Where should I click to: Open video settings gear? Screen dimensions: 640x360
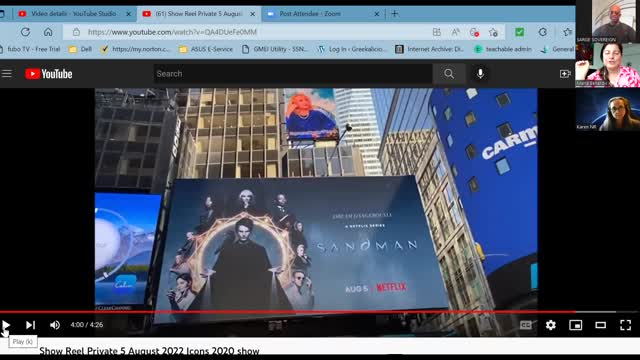coord(551,325)
